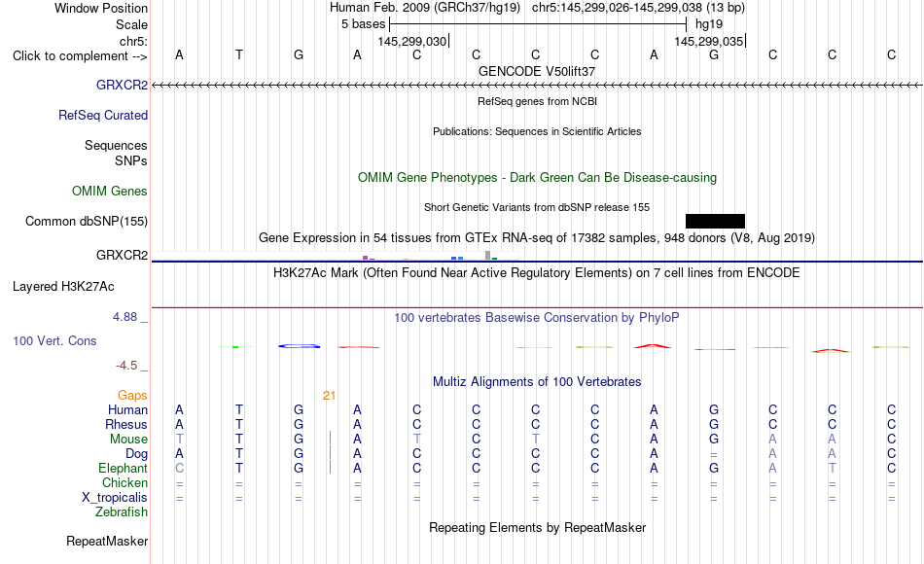The width and height of the screenshot is (924, 564).
Task: Click the GRXCR2 gene arrow line
Action: click(537, 86)
